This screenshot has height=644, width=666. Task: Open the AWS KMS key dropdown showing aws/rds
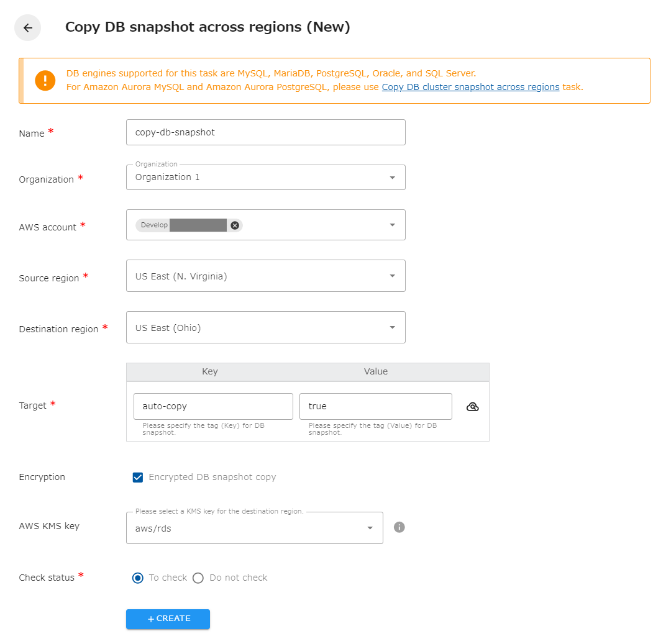(369, 527)
